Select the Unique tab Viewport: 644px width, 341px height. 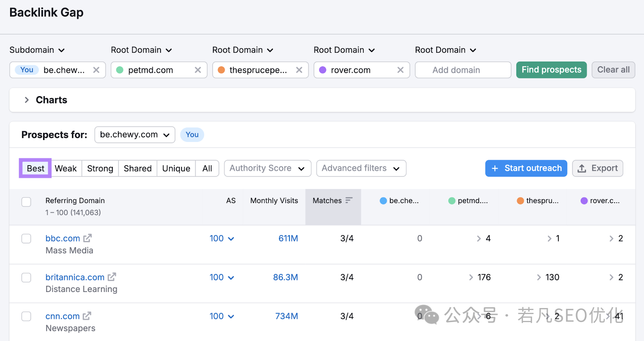(176, 168)
